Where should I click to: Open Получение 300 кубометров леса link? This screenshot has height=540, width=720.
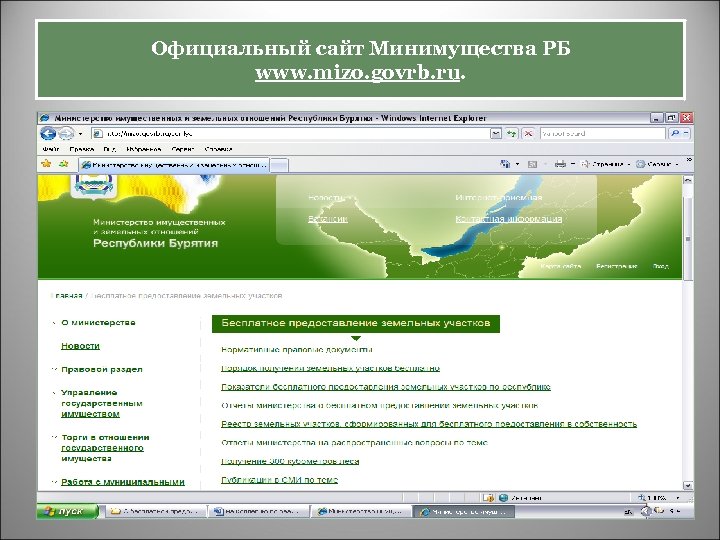pyautogui.click(x=290, y=461)
